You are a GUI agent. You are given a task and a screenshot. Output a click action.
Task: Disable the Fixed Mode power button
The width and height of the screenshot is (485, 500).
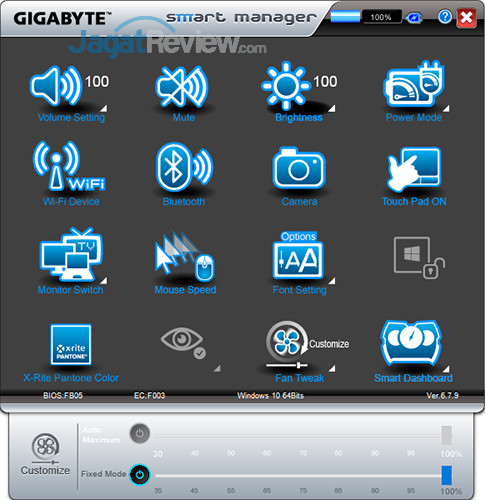point(140,474)
